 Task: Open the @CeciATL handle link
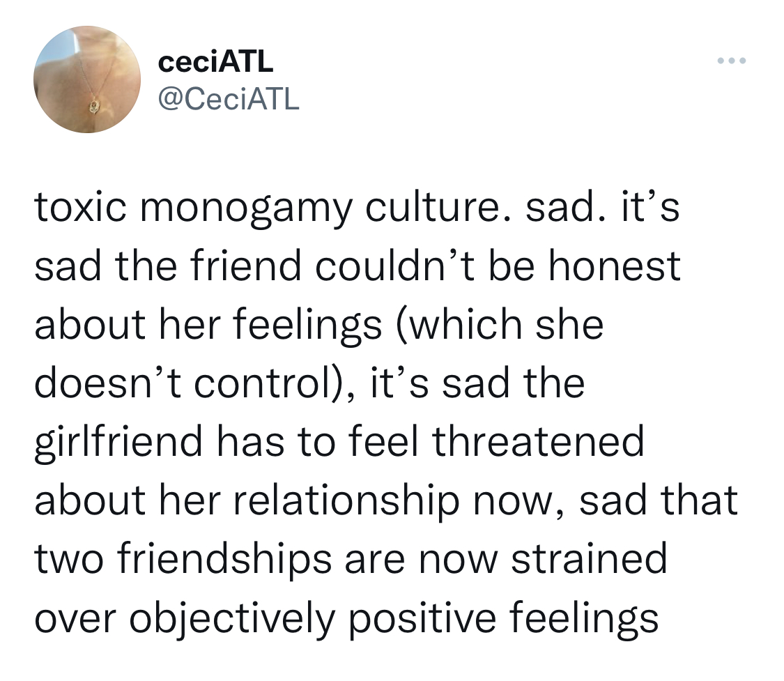tap(229, 99)
